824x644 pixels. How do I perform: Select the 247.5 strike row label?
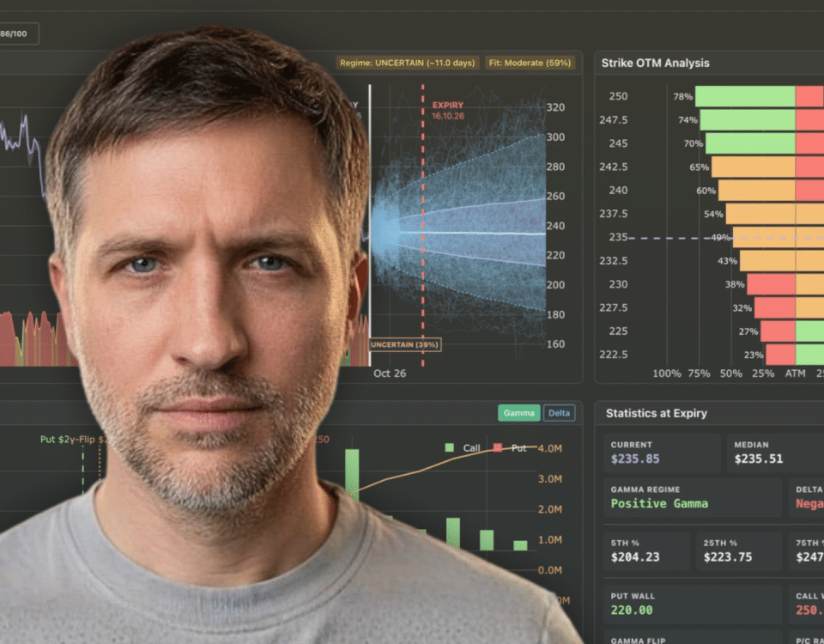(x=613, y=120)
